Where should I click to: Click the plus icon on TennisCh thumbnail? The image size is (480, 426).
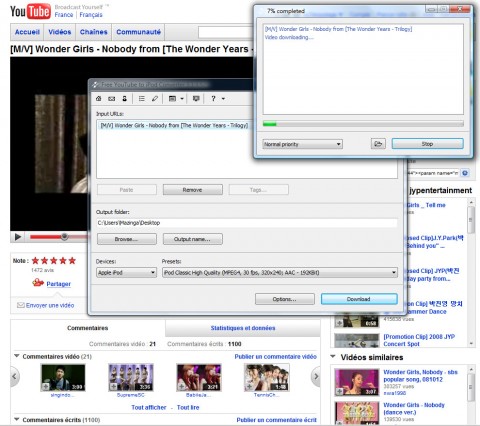249,386
